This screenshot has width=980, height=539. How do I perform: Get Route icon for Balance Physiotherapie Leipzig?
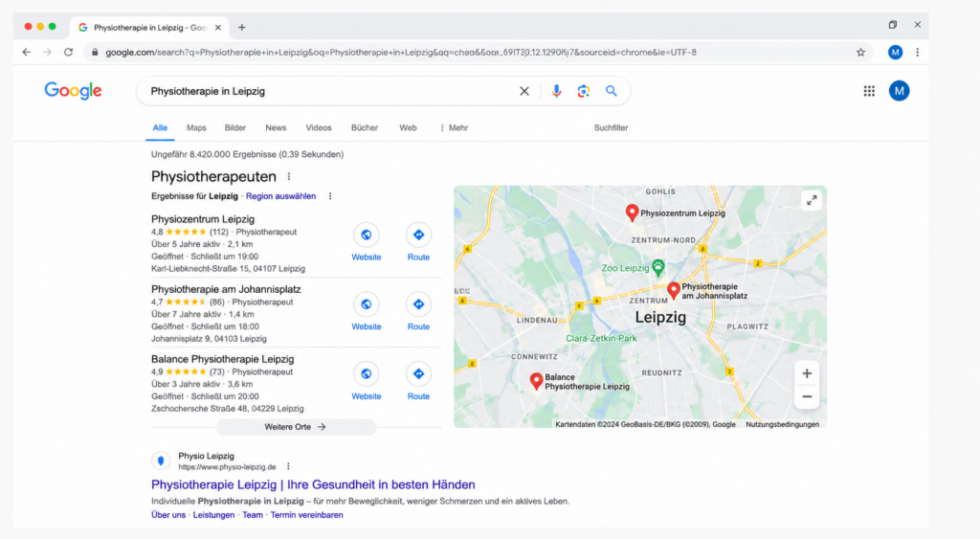pos(419,374)
